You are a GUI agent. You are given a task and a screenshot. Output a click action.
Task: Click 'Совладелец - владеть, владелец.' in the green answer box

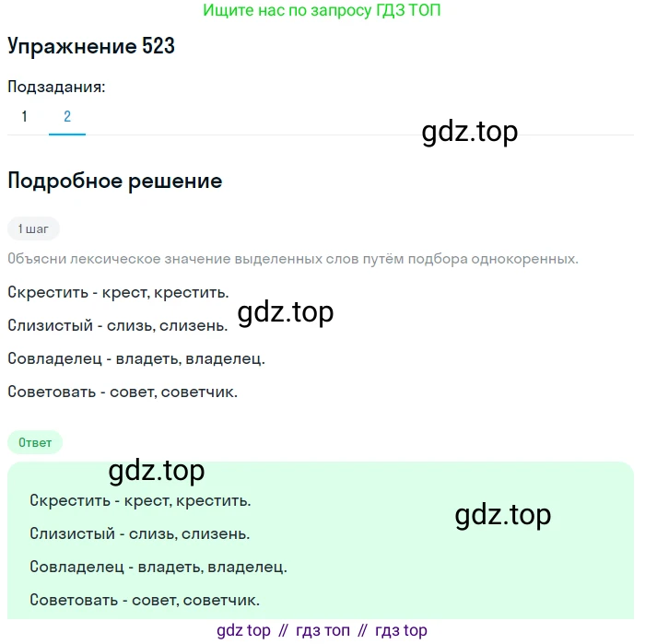[x=158, y=567]
